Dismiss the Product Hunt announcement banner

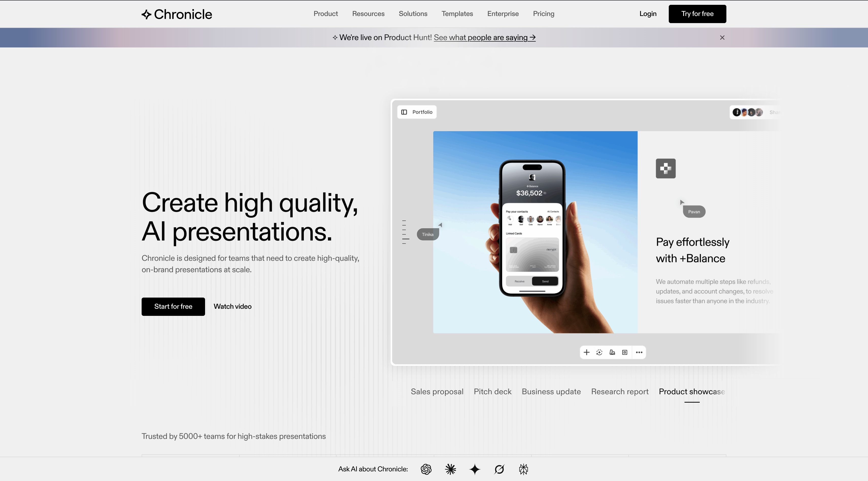(722, 37)
